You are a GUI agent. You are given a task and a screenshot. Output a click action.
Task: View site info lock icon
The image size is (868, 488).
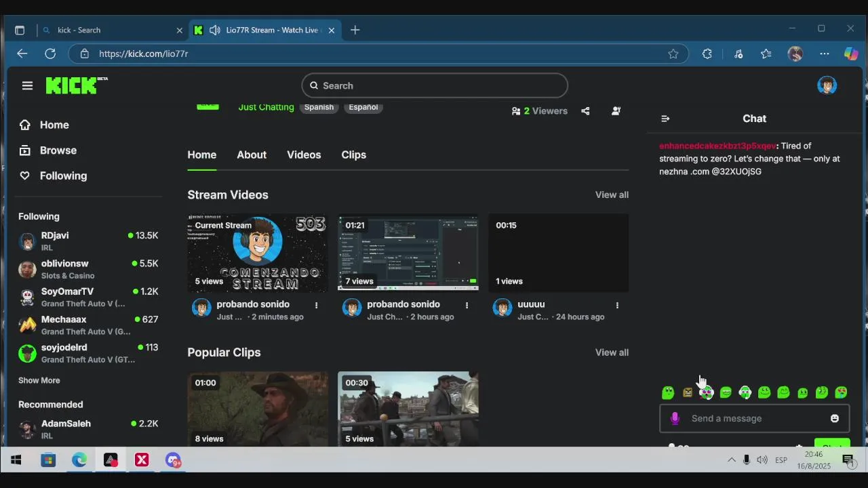pos(84,54)
